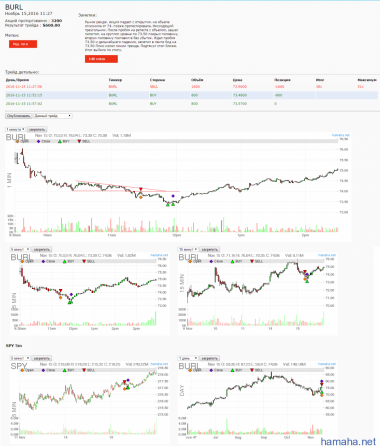Click the position cell -800

click(x=278, y=95)
